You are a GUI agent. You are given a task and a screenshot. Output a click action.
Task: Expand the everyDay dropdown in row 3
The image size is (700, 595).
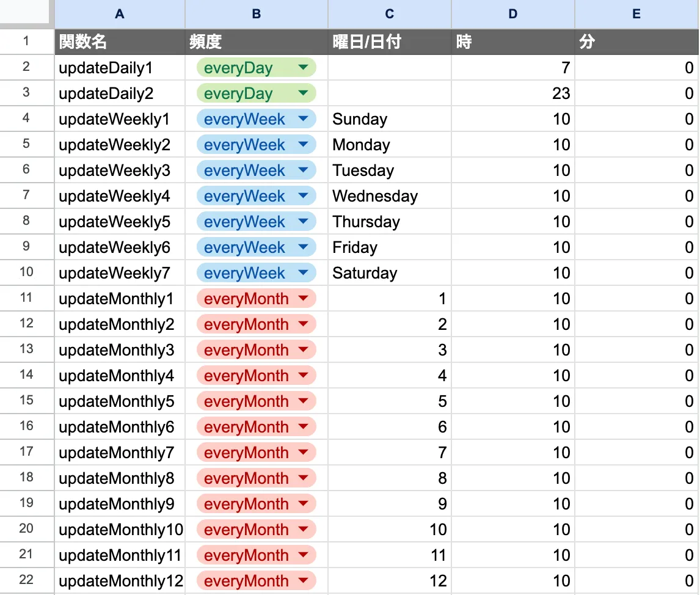(x=303, y=93)
